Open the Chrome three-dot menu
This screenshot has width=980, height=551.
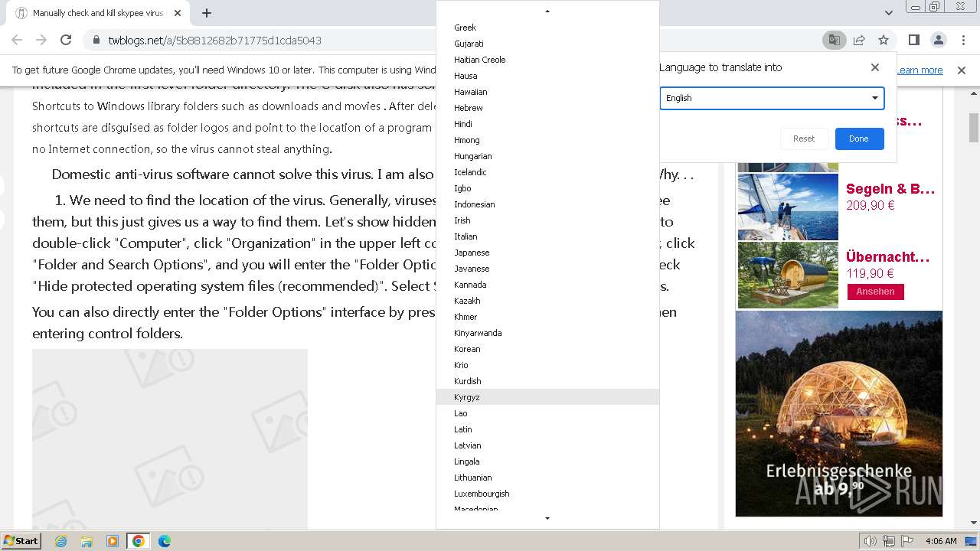pos(962,40)
